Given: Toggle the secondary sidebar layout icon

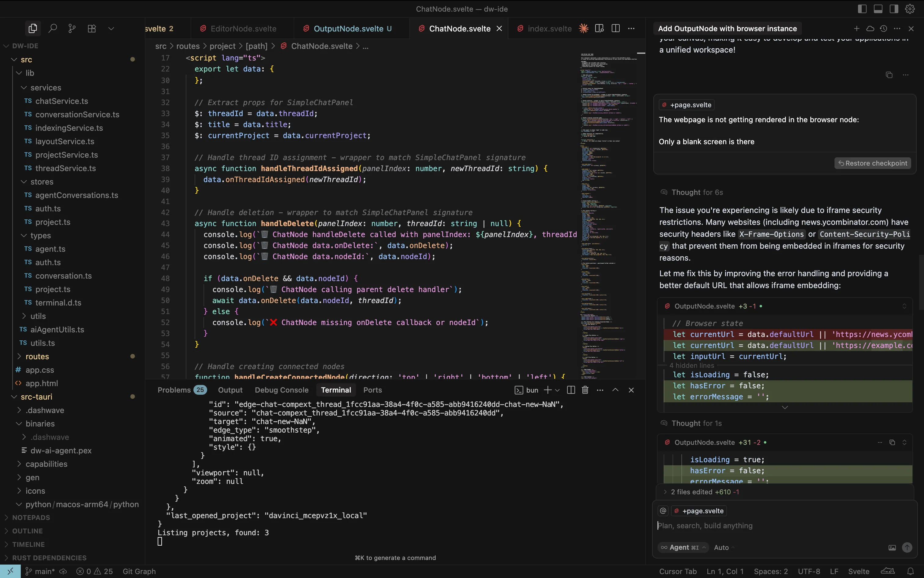Looking at the screenshot, I should pos(894,9).
